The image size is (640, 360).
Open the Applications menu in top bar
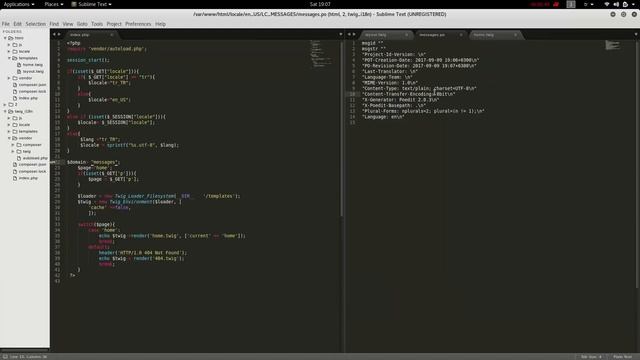[x=19, y=4]
